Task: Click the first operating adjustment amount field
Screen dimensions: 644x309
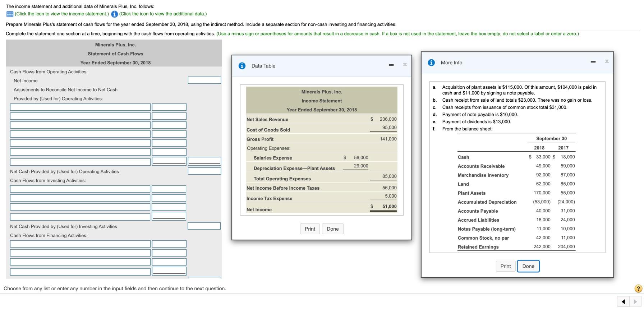Action: pyautogui.click(x=169, y=107)
